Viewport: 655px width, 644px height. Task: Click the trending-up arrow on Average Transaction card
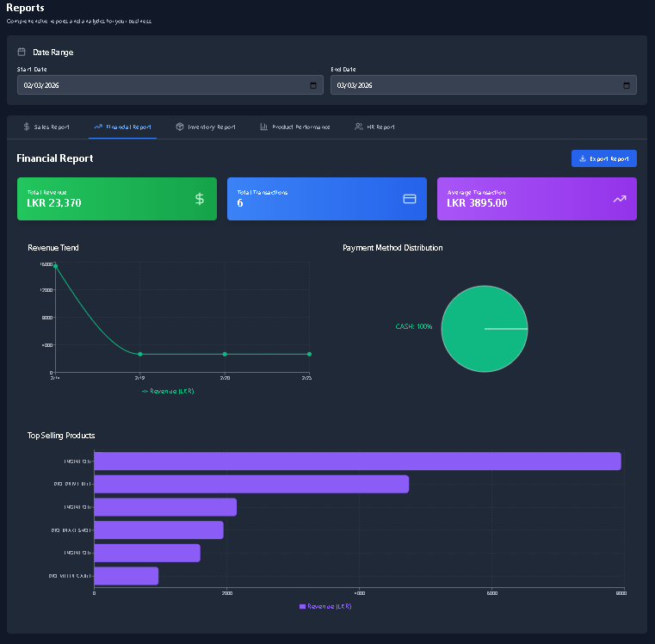[620, 199]
